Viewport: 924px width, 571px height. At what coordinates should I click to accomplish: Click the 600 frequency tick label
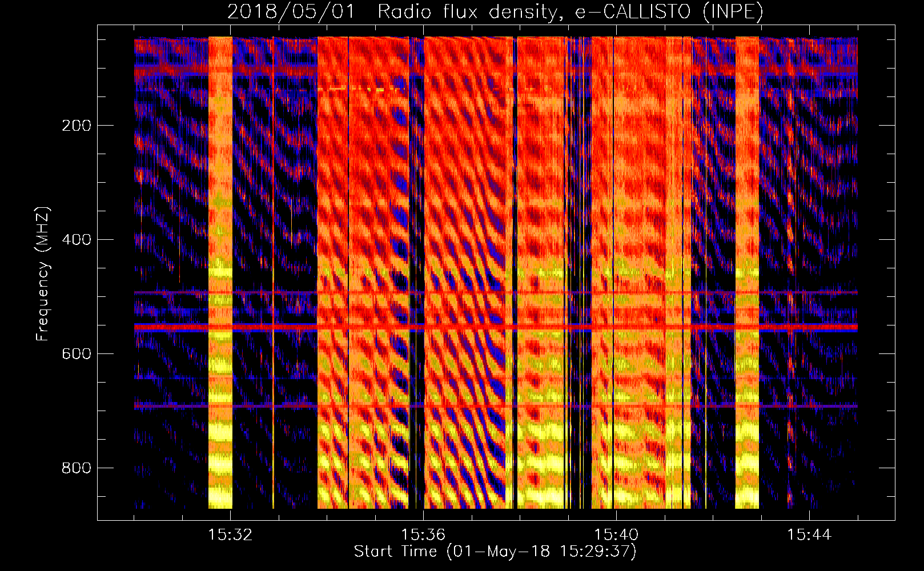tap(77, 353)
